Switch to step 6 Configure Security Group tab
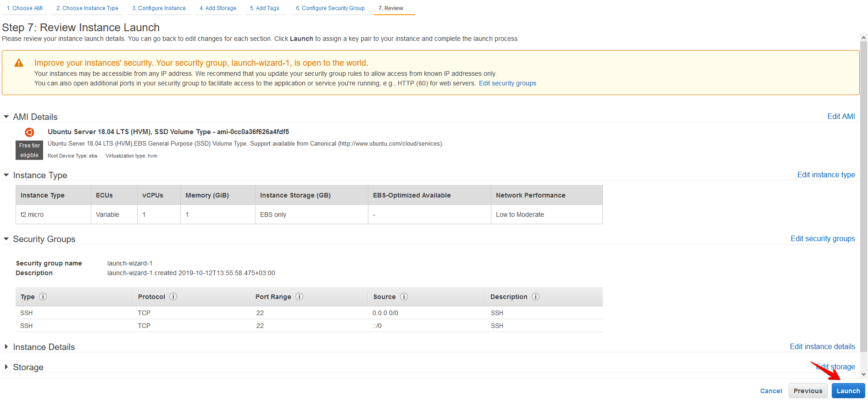This screenshot has height=401, width=868. pos(330,8)
